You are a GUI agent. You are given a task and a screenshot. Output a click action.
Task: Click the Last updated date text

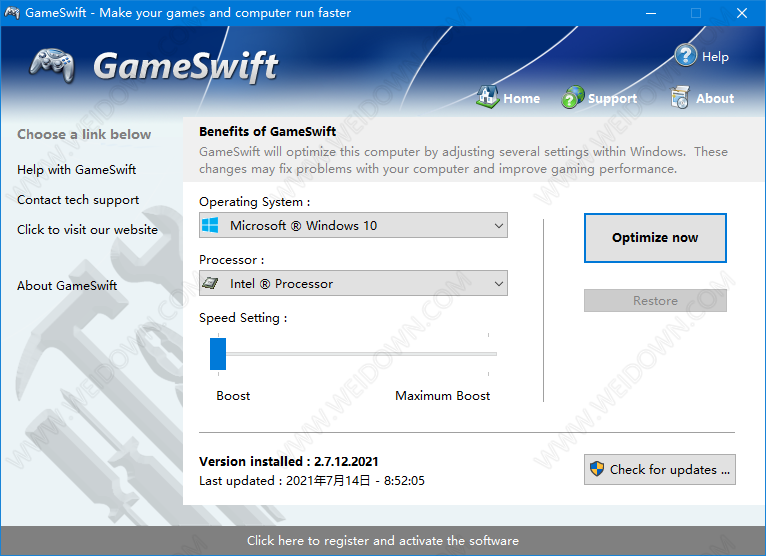(x=312, y=481)
